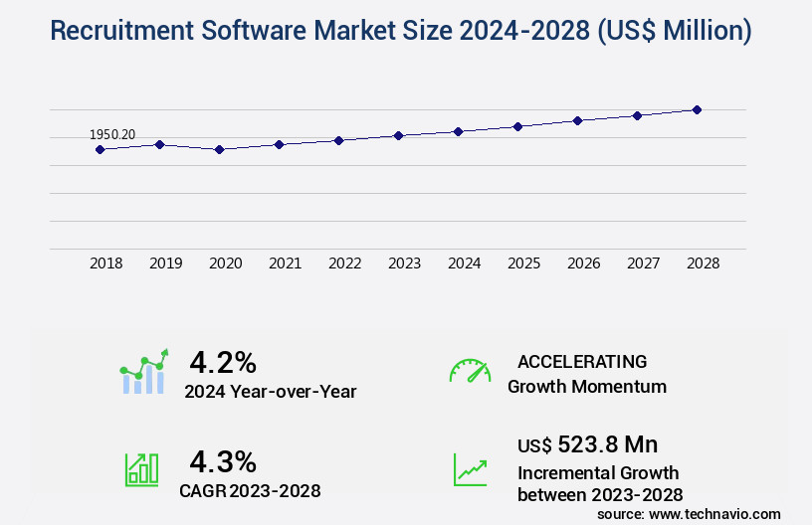Viewport: 812px width, 525px height.
Task: Click the Recruitment Software Market Size title
Action: (x=401, y=31)
